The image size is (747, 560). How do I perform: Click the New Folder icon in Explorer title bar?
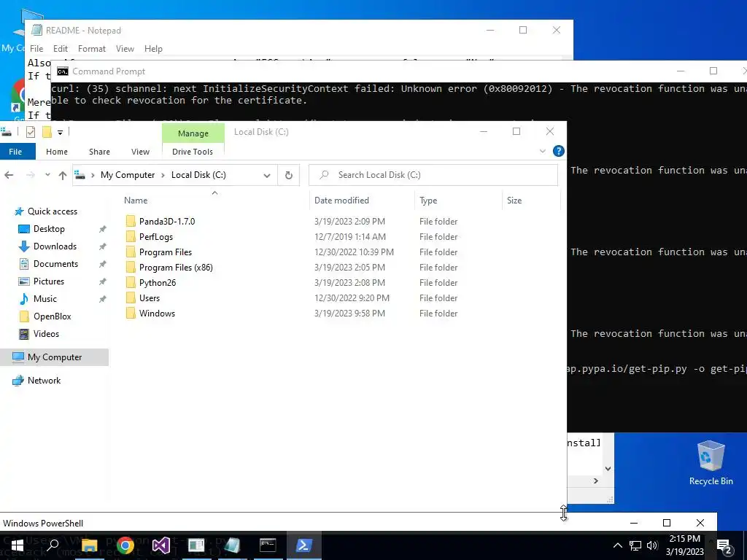point(47,132)
